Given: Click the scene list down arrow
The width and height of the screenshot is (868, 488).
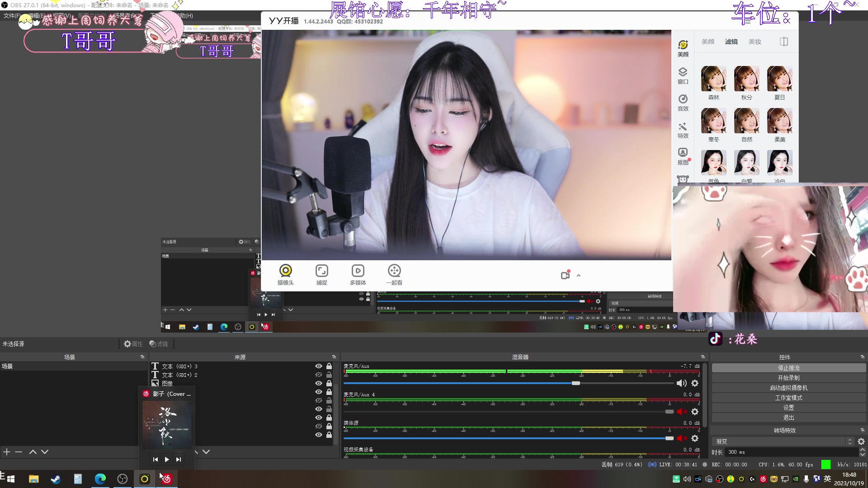Looking at the screenshot, I should pyautogui.click(x=45, y=452).
